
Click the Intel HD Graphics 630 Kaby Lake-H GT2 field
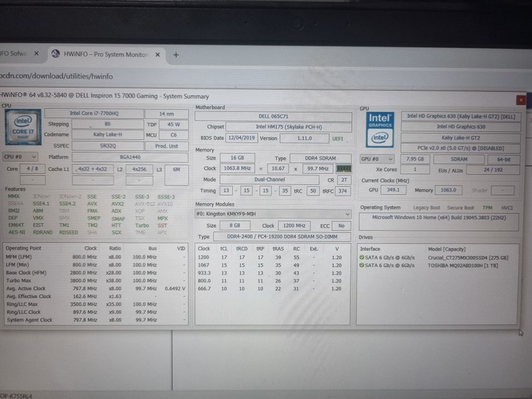[x=461, y=116]
